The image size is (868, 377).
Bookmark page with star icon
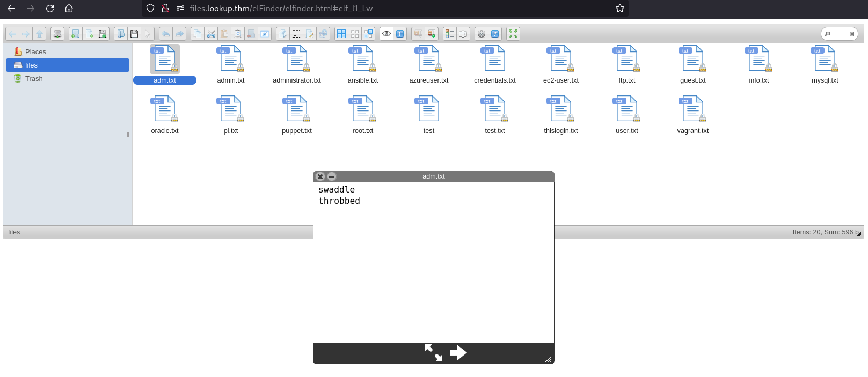620,8
